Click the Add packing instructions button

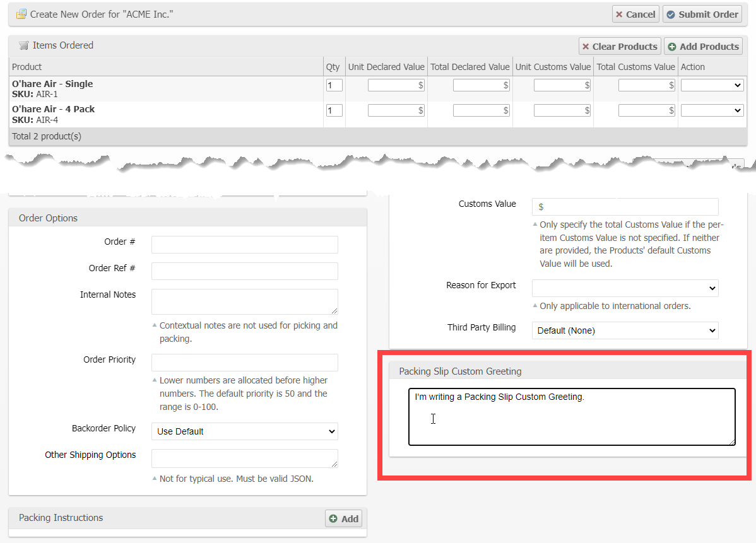pyautogui.click(x=344, y=518)
